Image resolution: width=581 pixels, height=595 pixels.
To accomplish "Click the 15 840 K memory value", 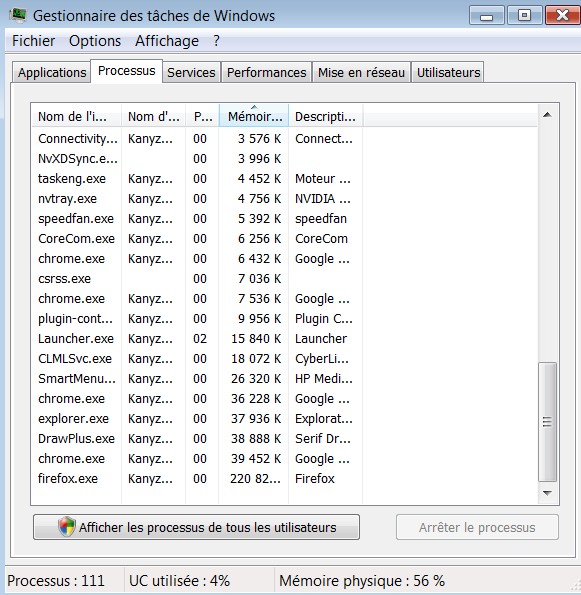I will coord(256,338).
